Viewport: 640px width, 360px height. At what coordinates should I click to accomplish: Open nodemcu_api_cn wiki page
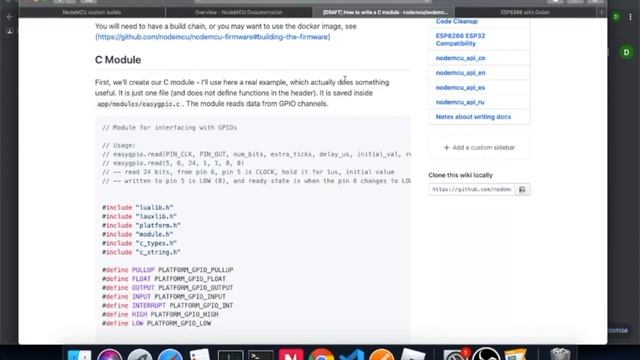pyautogui.click(x=460, y=58)
